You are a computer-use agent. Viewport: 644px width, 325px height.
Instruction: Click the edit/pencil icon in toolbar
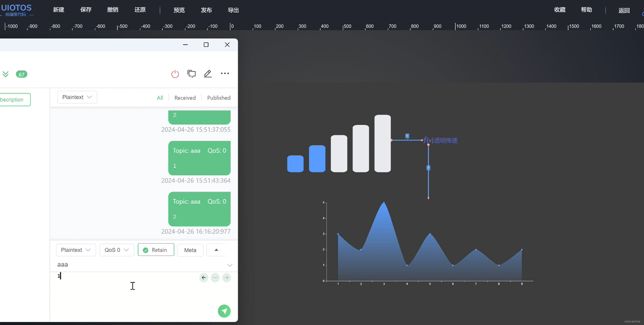[208, 74]
